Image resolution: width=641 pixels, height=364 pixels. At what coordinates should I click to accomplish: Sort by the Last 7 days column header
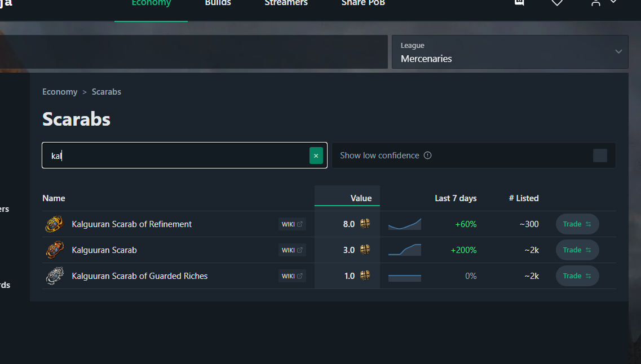[456, 198]
